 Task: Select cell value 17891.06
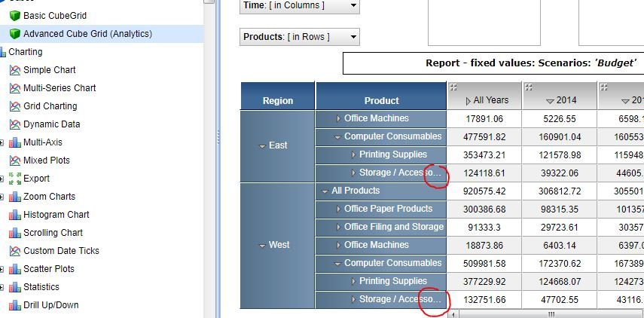coord(484,119)
